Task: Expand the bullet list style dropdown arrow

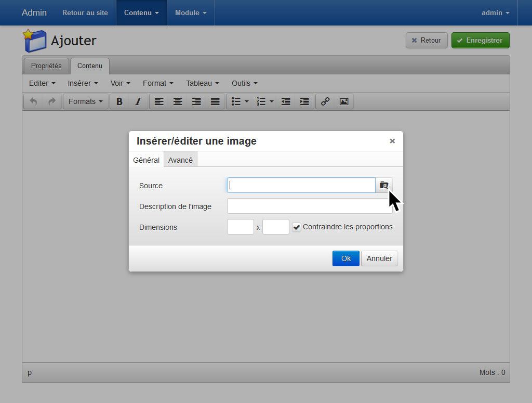Action: coord(247,101)
